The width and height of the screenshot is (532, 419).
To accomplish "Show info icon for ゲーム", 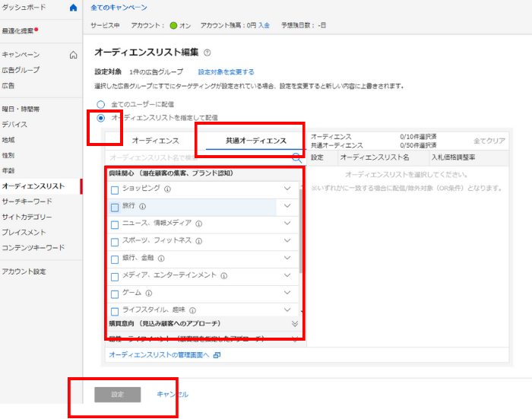I will 149,293.
